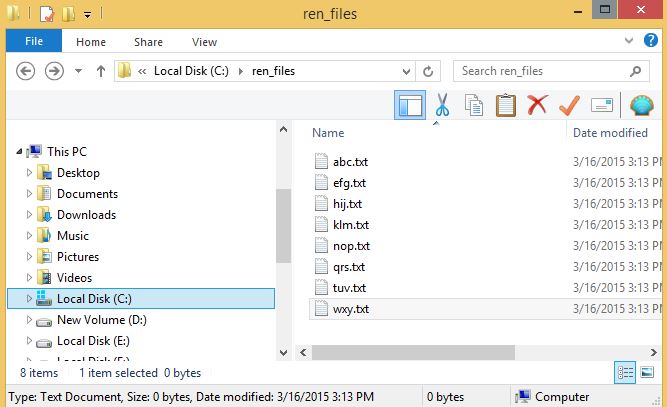Switch to Details view in status bar
667x407 pixels.
[x=626, y=372]
